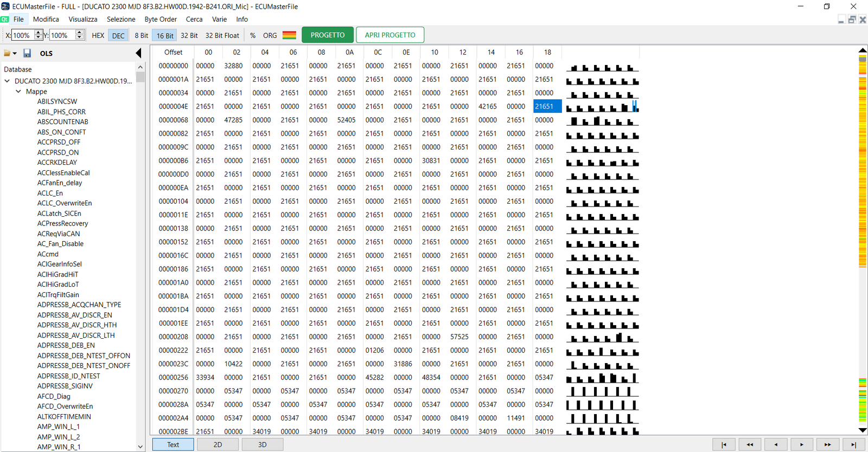868x452 pixels.
Task: Click the single-right next navigation button
Action: click(802, 444)
